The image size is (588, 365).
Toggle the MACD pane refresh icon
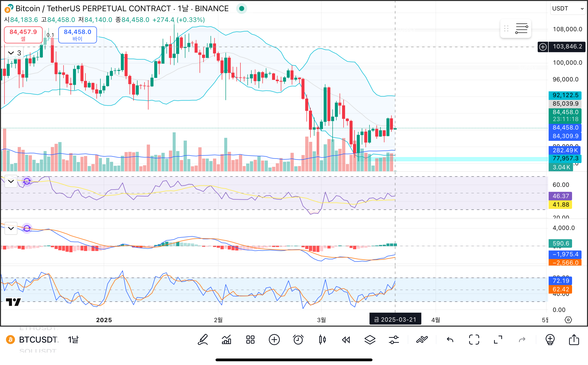click(x=27, y=228)
